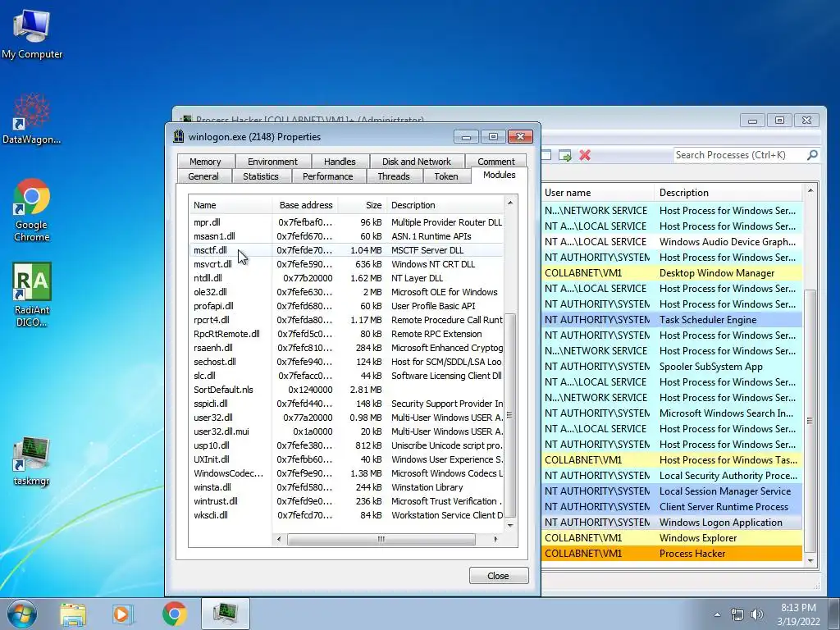
Task: Switch to the General tab
Action: pyautogui.click(x=203, y=176)
